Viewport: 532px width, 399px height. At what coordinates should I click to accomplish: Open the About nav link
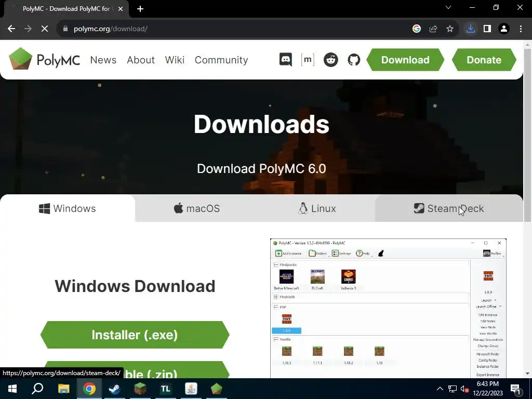pyautogui.click(x=141, y=60)
